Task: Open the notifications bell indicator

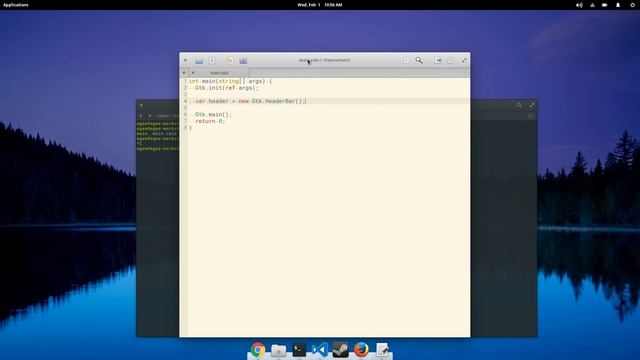Action: pos(618,5)
